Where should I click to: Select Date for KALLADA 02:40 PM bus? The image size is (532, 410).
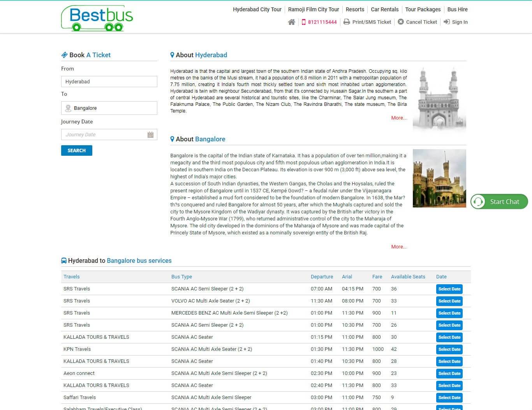[449, 386]
